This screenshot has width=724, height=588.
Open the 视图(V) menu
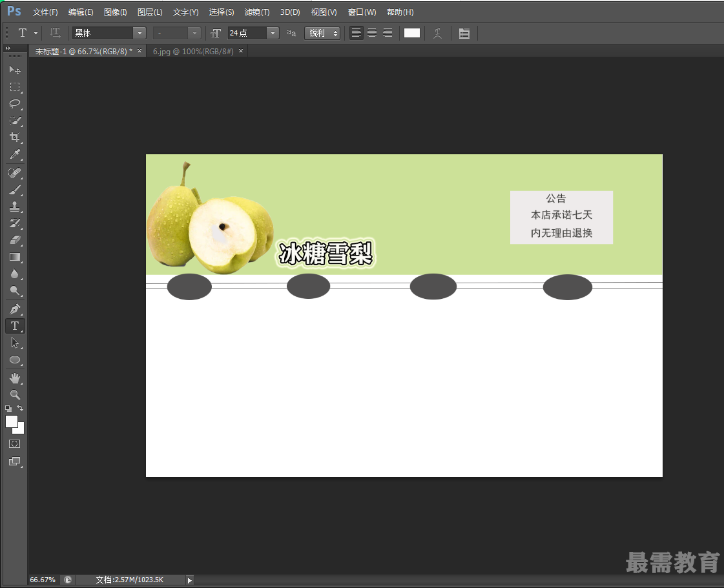click(x=324, y=12)
